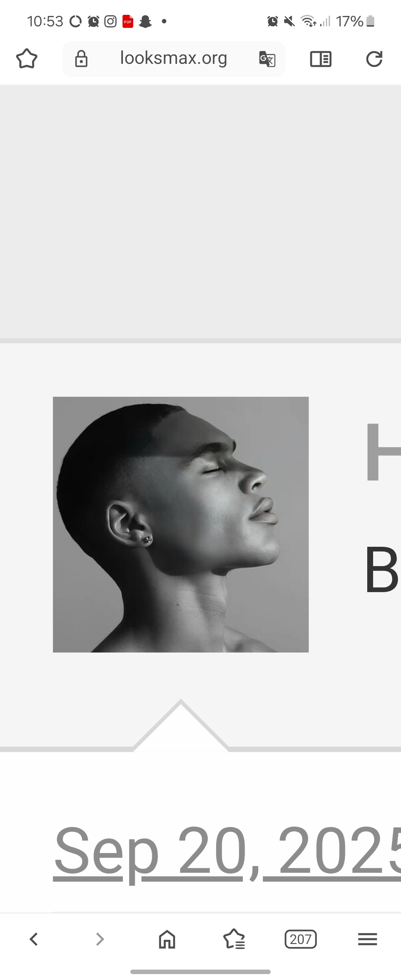
Task: Tap the looksmax.org address bar
Action: [x=173, y=58]
